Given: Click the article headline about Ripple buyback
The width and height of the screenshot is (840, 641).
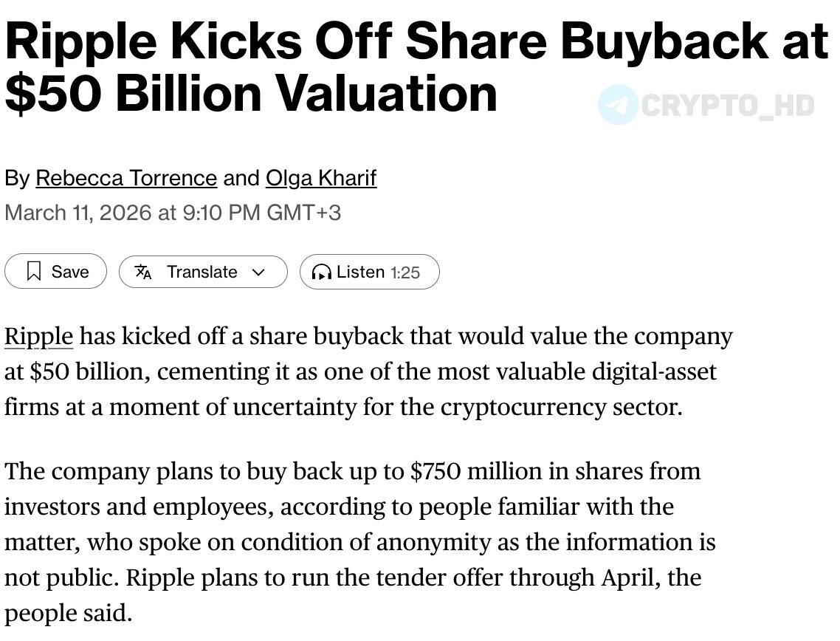Looking at the screenshot, I should (x=417, y=67).
